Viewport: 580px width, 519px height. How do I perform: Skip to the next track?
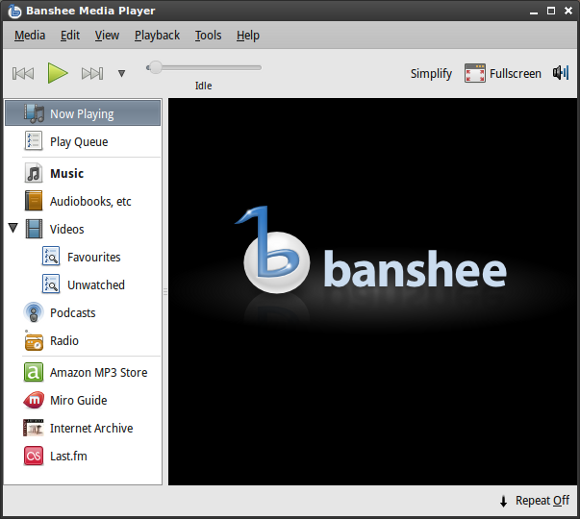point(92,73)
